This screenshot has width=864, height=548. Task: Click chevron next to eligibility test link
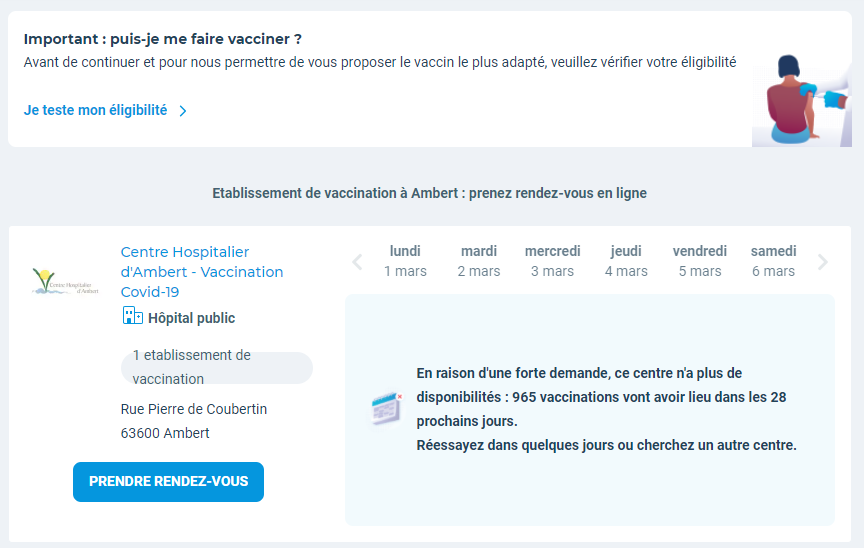point(183,111)
